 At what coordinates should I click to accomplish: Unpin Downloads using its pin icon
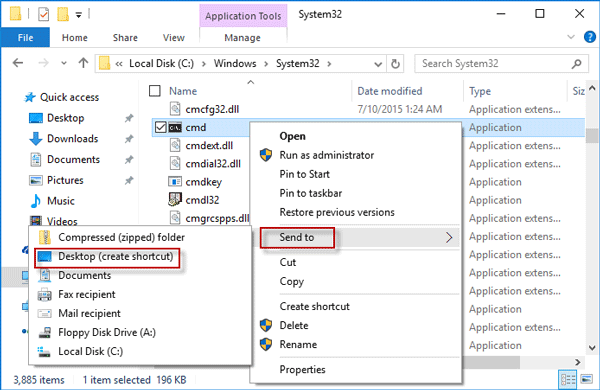coord(129,139)
